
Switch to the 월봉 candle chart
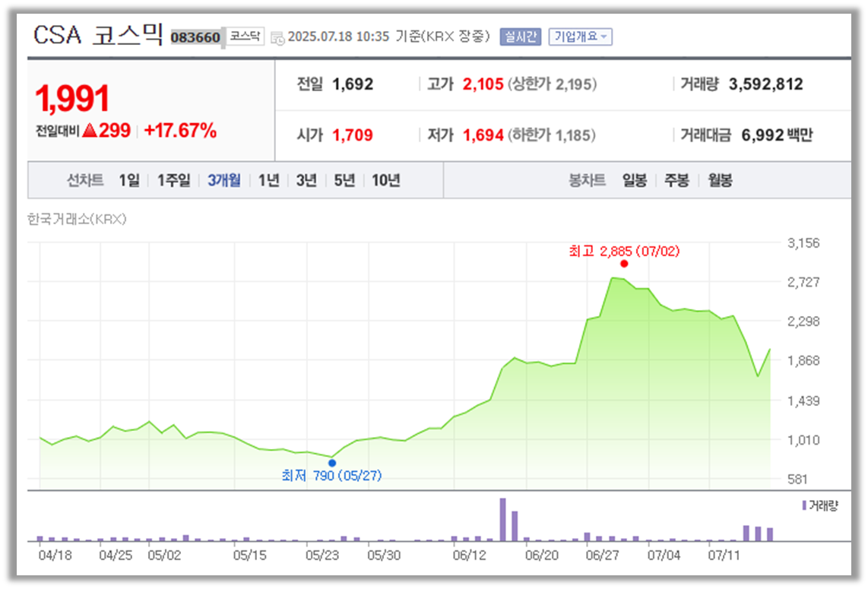pyautogui.click(x=721, y=180)
